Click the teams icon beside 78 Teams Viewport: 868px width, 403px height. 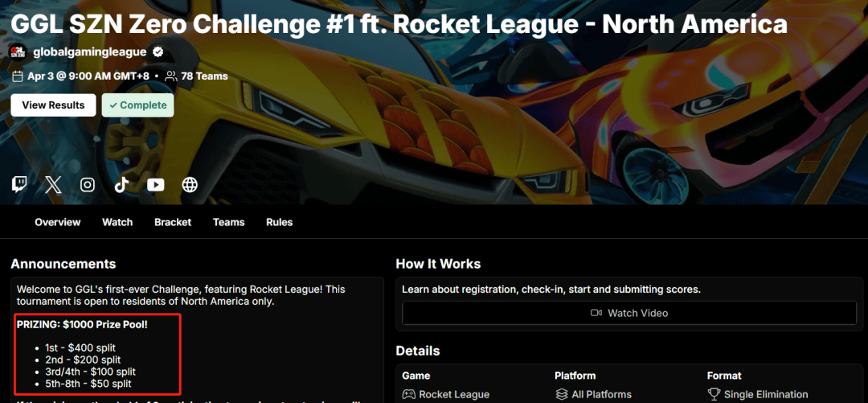(171, 76)
